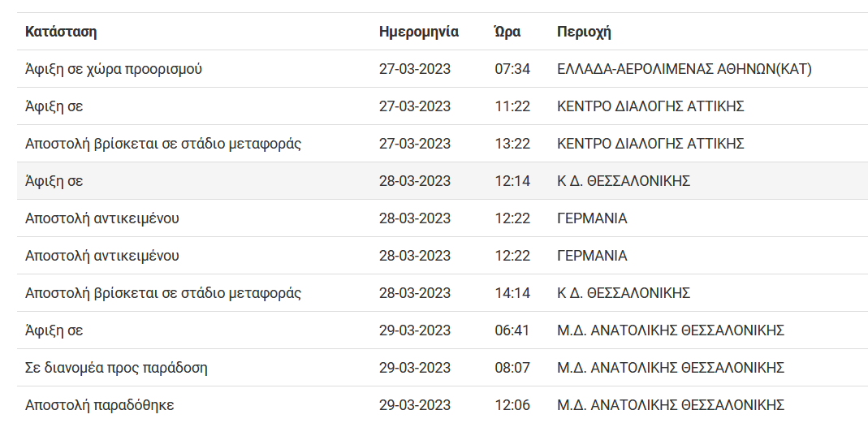The width and height of the screenshot is (868, 436).
Task: Click Μ.Δ. ΑΝΑΤΟΛΙΚΗΣ ΘΕΣΣΑΛΟΝΙΚΗΣ in last row
Action: [671, 405]
